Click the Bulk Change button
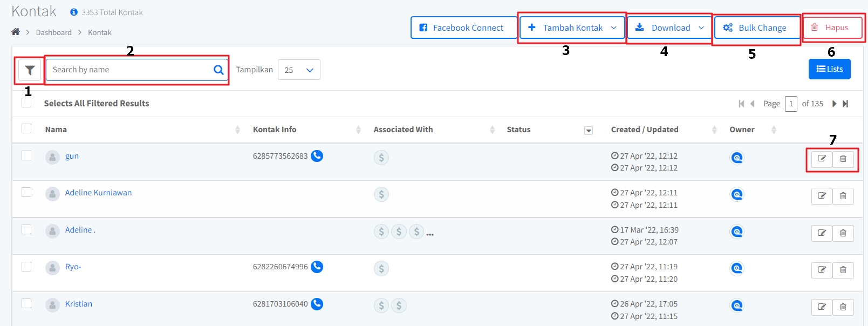The width and height of the screenshot is (868, 326). tap(757, 28)
